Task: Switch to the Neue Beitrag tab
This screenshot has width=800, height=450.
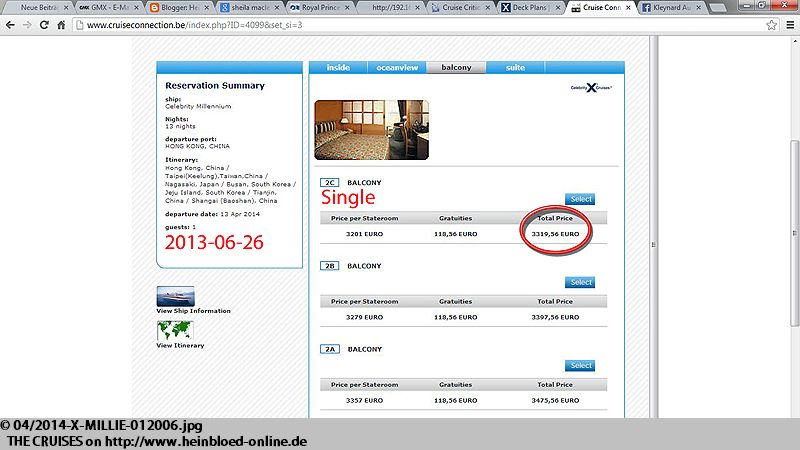Action: pos(38,8)
